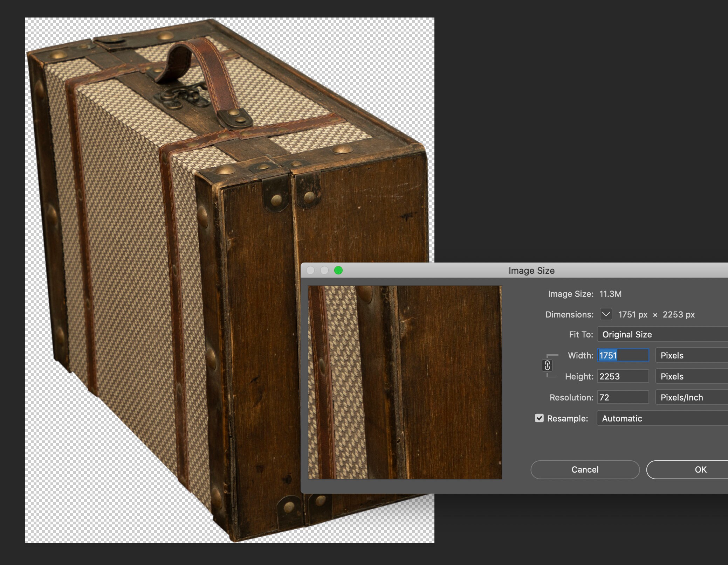Screen dimensions: 728x565
Task: Click the Image Size dialog title bar
Action: tap(531, 270)
